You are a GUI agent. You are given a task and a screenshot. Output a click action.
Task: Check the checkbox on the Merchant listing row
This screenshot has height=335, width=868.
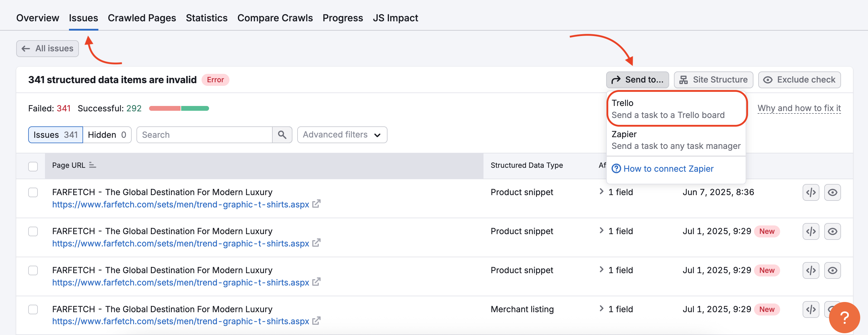click(33, 309)
